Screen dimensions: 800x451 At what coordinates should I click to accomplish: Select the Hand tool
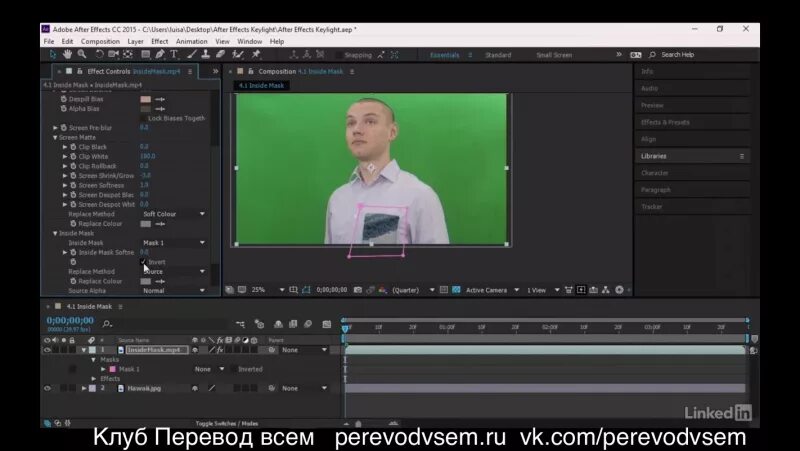click(x=67, y=54)
